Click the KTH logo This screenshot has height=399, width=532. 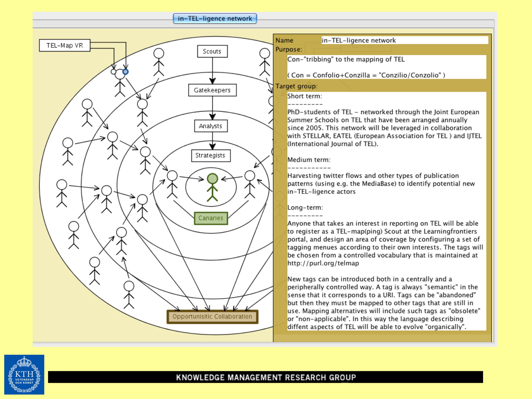coord(24,374)
